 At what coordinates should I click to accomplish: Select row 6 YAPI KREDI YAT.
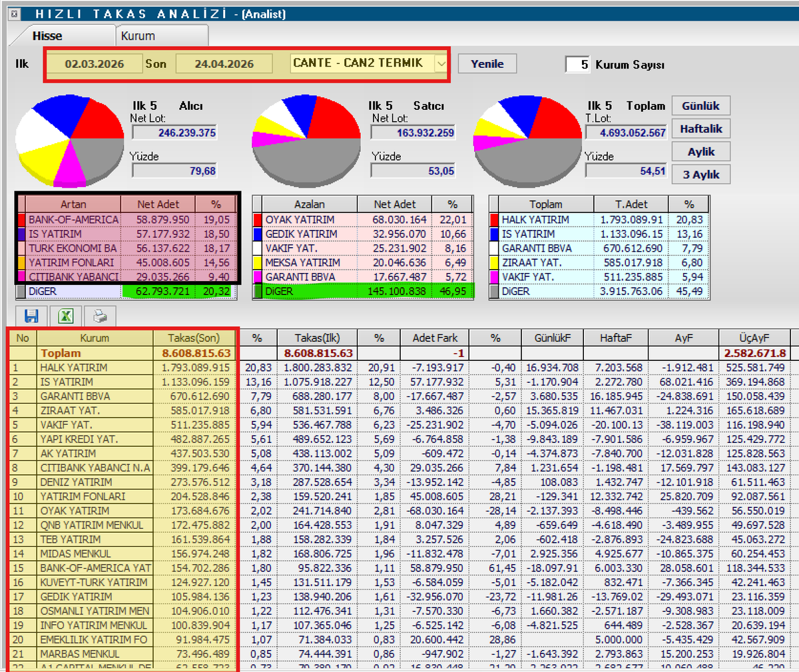point(398,439)
